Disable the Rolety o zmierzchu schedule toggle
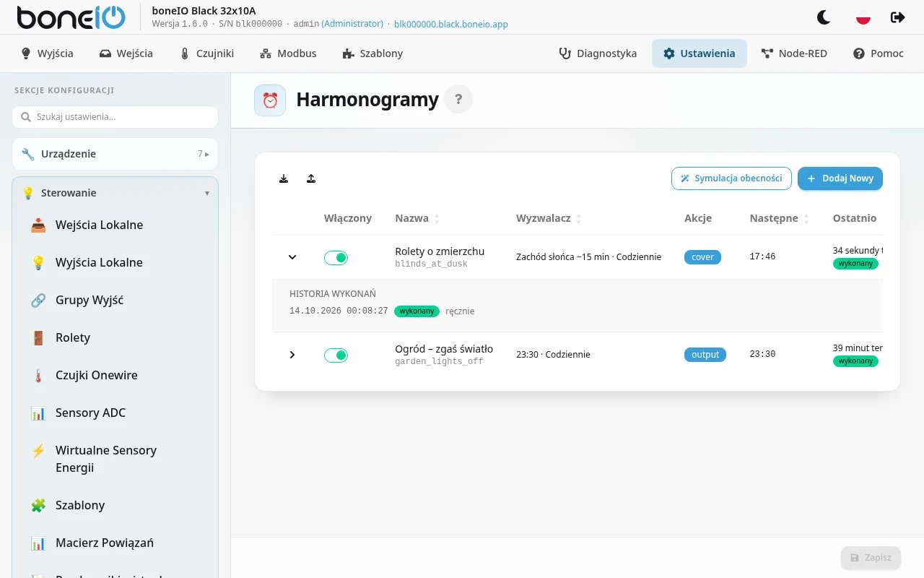The image size is (924, 578). pos(336,258)
